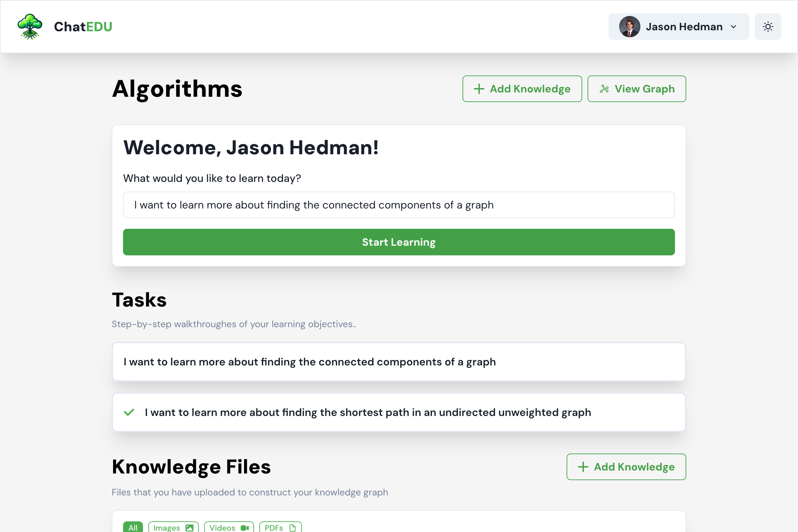Open the Jason Hedman account dropdown
This screenshot has width=798, height=532.
684,27
